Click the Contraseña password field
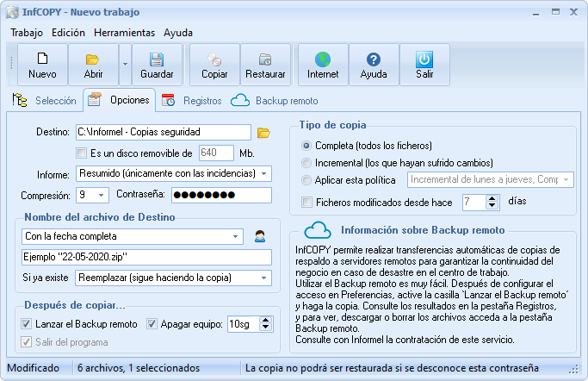This screenshot has height=381, width=588. (x=222, y=195)
